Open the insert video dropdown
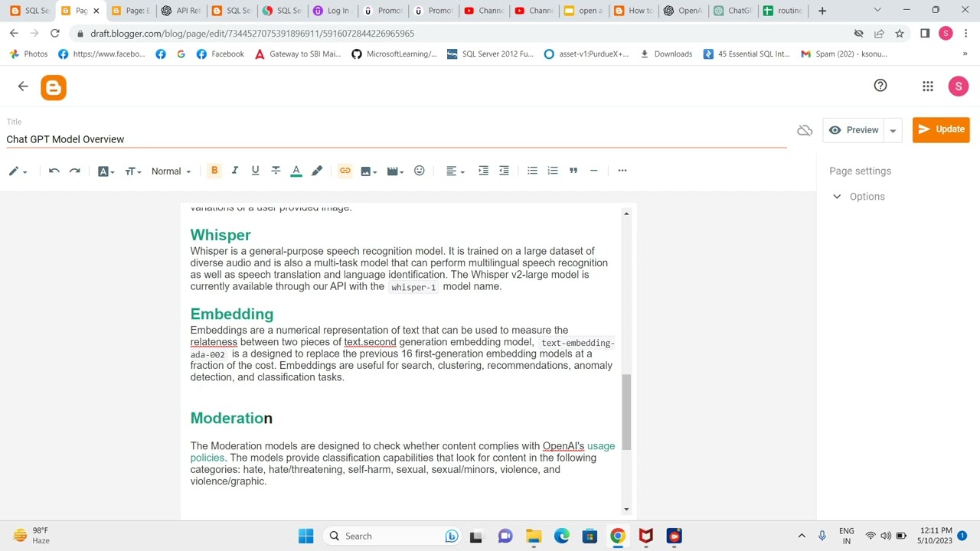 pyautogui.click(x=395, y=171)
